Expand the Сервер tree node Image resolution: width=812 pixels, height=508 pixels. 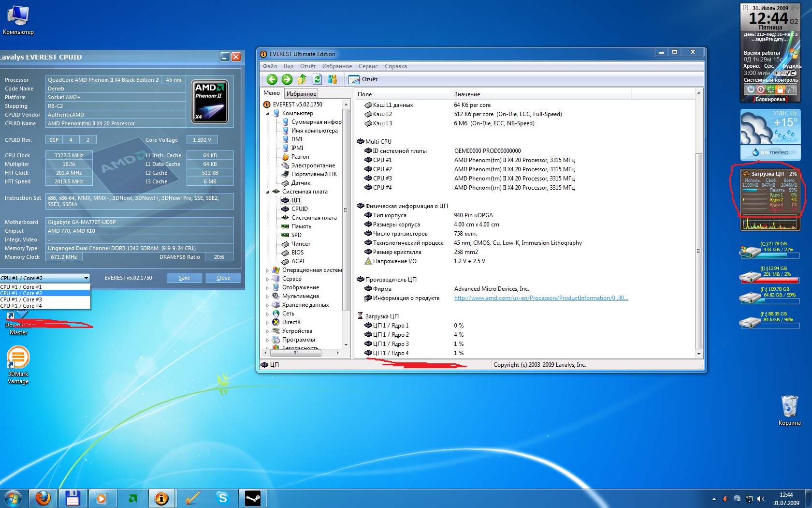point(267,279)
